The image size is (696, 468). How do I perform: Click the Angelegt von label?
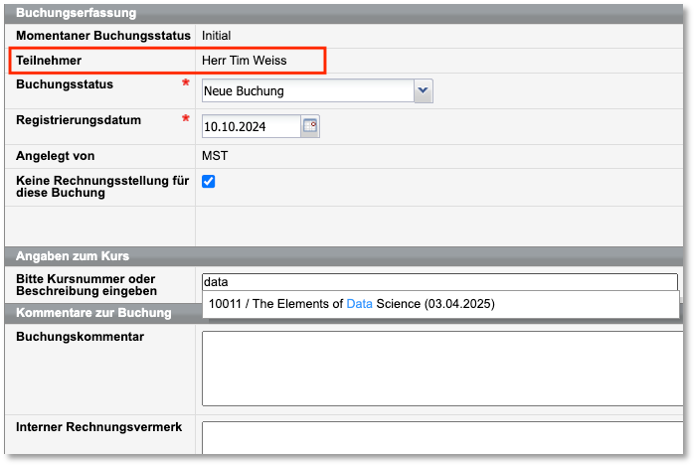click(55, 156)
